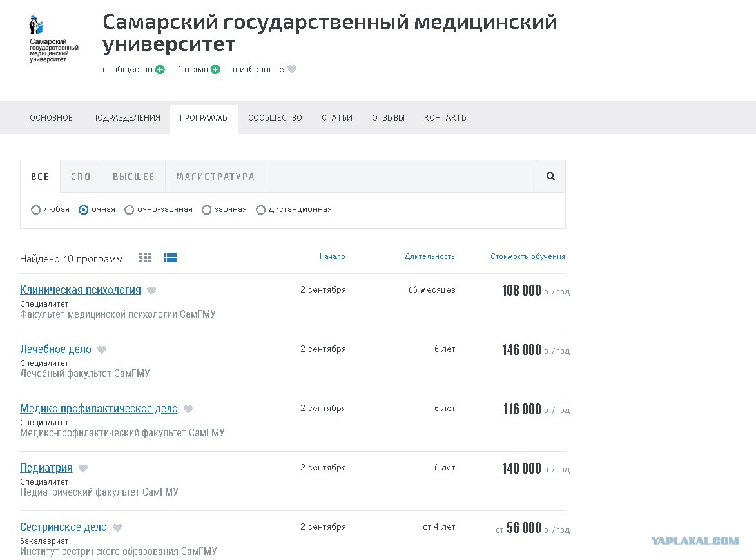Open Сестринское дело program
Image resolution: width=756 pixels, height=560 pixels.
(63, 527)
